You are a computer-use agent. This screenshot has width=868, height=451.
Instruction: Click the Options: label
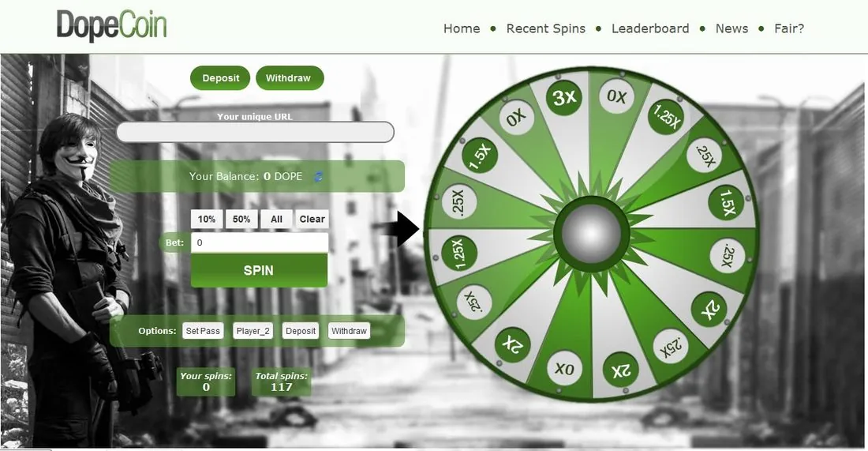(157, 331)
